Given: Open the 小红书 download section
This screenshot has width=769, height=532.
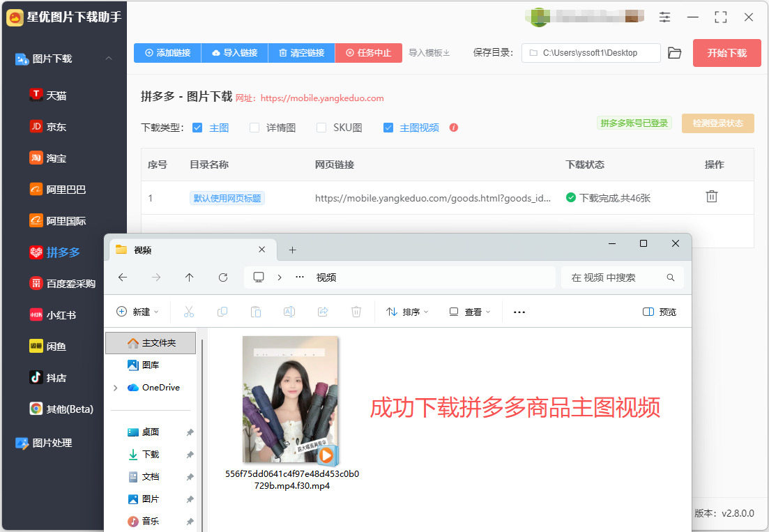Looking at the screenshot, I should 53,314.
